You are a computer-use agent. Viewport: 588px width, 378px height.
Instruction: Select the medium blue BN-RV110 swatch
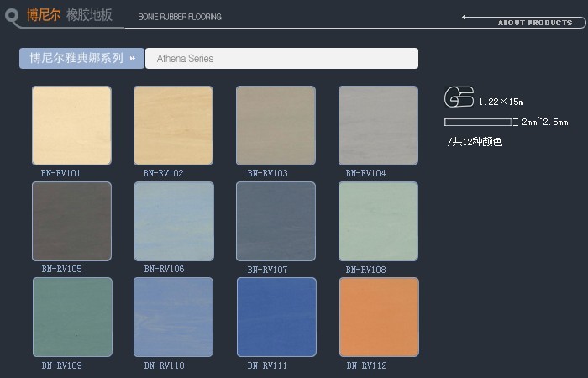point(173,318)
